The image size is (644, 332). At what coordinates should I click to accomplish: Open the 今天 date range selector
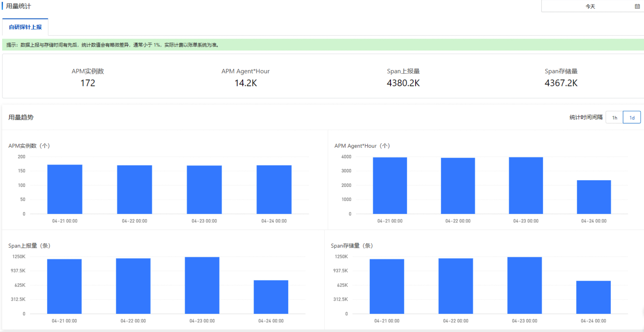point(590,6)
